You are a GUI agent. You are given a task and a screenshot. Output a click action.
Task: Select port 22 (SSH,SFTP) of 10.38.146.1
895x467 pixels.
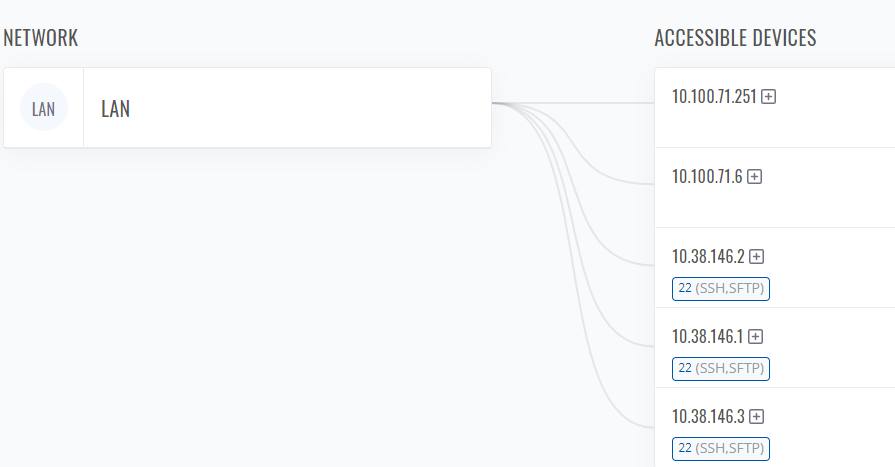(x=721, y=368)
